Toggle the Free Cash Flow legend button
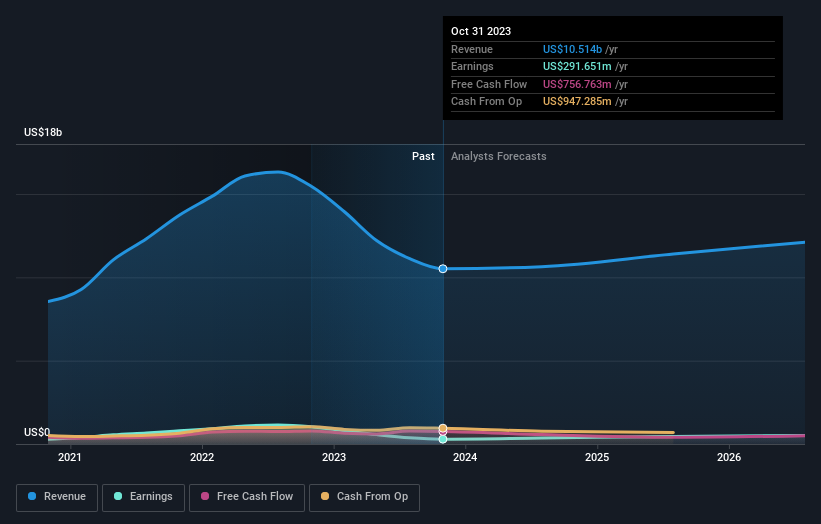This screenshot has height=524, width=821. [247, 497]
